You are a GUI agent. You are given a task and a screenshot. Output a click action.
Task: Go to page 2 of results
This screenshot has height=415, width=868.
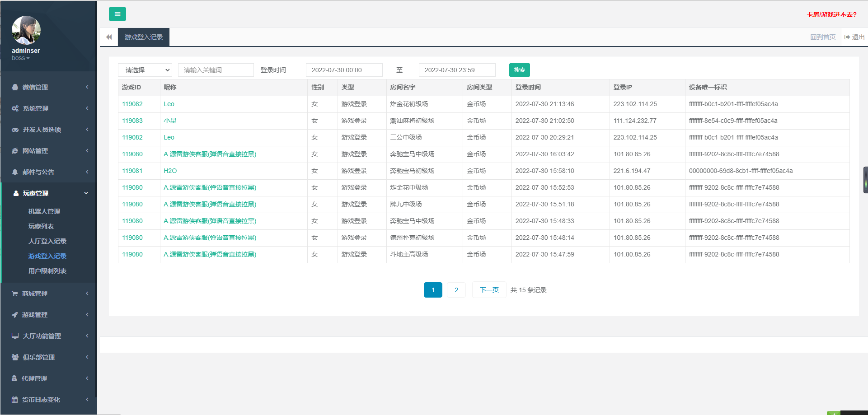pyautogui.click(x=456, y=290)
